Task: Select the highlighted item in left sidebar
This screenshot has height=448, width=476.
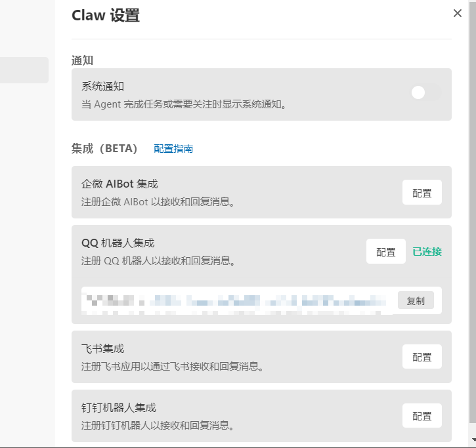Action: point(24,70)
